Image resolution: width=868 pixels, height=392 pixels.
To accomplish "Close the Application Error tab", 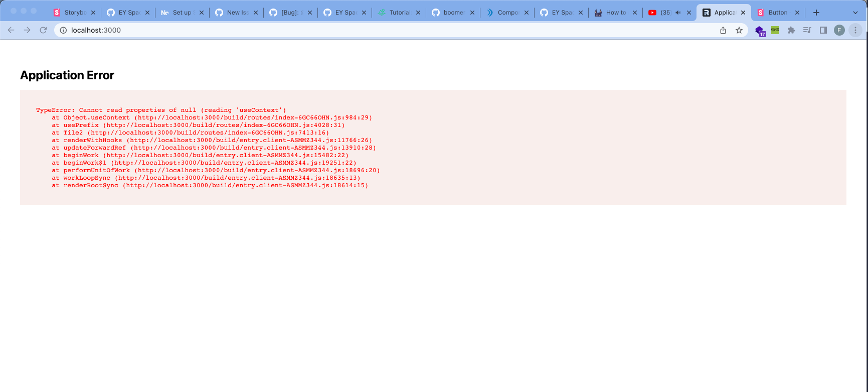I will coord(743,13).
